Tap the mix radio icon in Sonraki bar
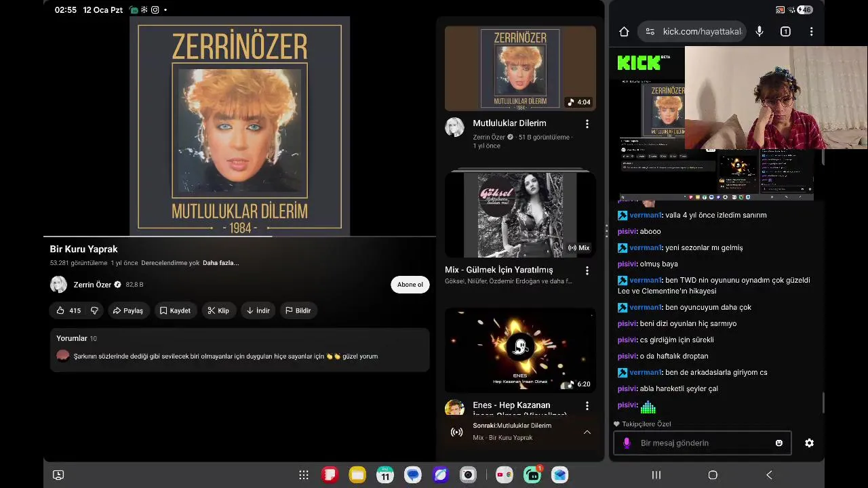This screenshot has width=868, height=488. coord(457,432)
